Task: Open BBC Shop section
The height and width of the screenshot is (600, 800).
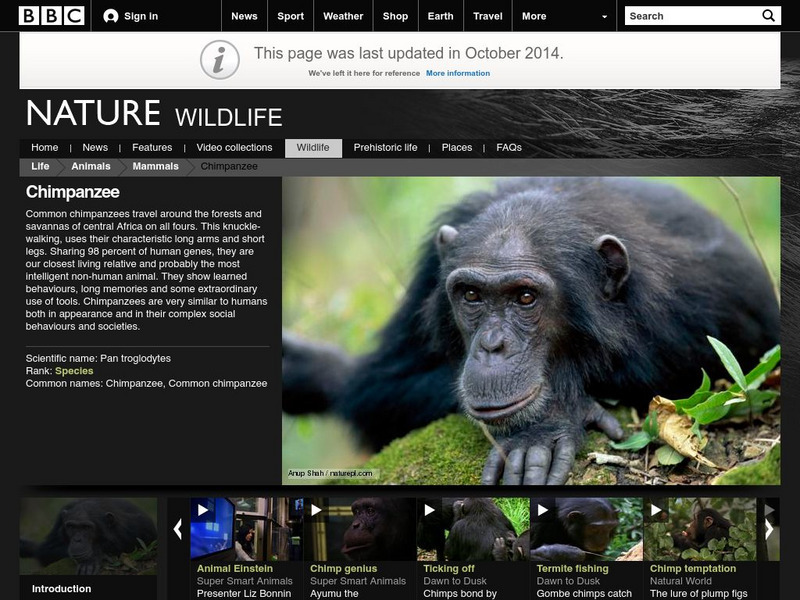Action: 395,16
